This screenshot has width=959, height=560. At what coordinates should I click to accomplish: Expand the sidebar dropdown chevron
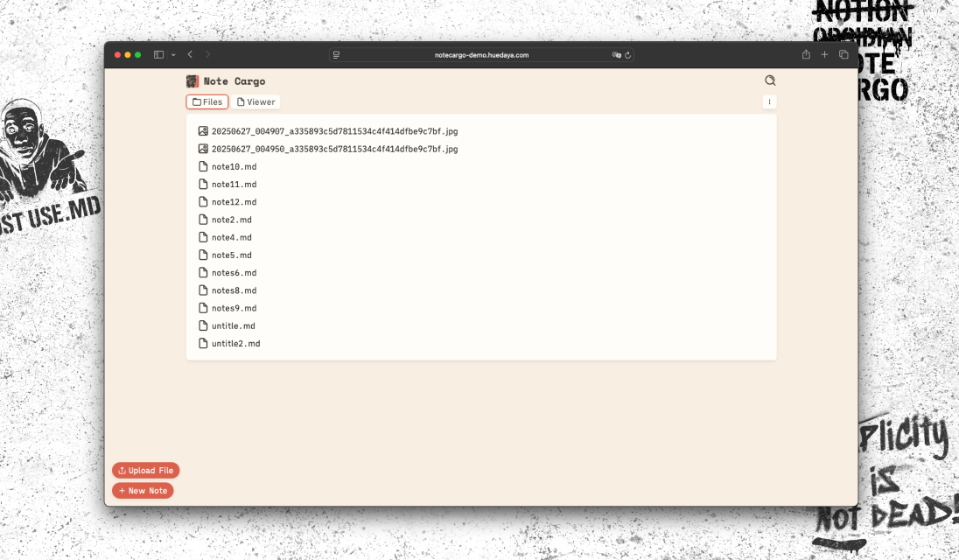point(174,55)
